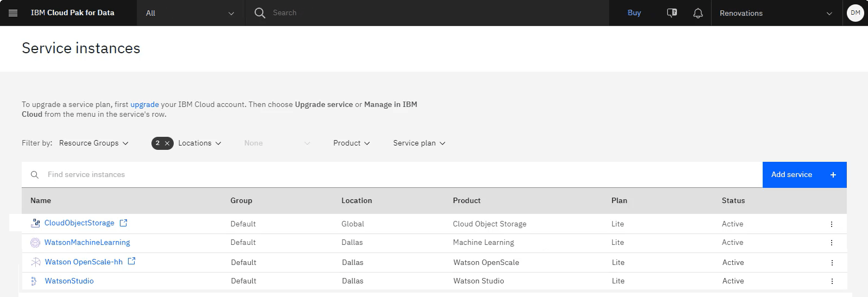Click the Cloud Object Storage product cell
This screenshot has height=297, width=868.
(490, 224)
